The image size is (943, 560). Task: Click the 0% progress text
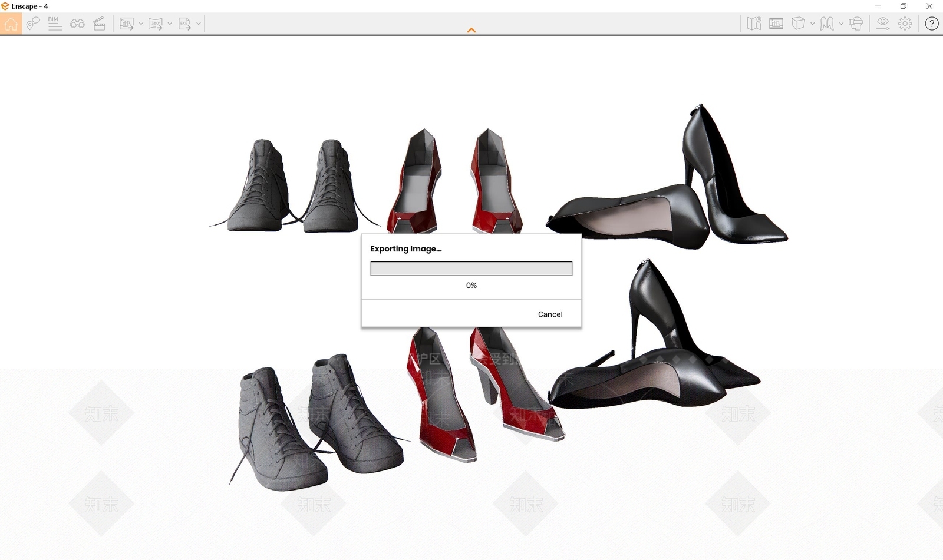pos(471,285)
